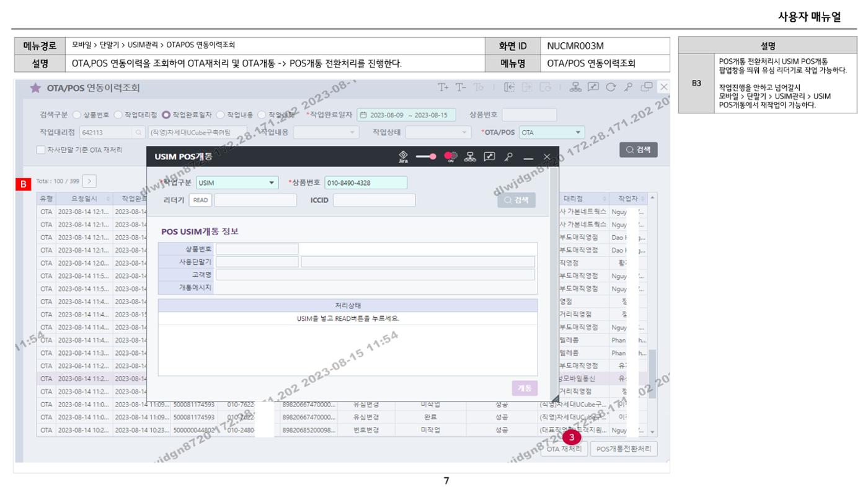Open the 작업상태 dropdown

[438, 132]
